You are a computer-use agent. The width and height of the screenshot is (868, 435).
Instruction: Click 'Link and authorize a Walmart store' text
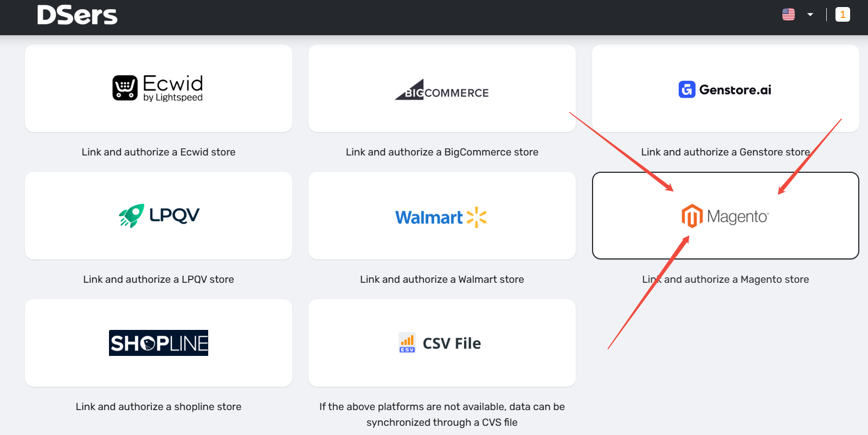point(442,280)
